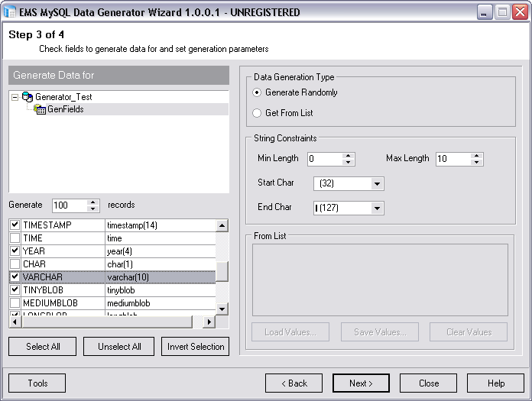Uncheck the TIMESTAMP field checkbox
The image size is (532, 401).
click(x=15, y=225)
